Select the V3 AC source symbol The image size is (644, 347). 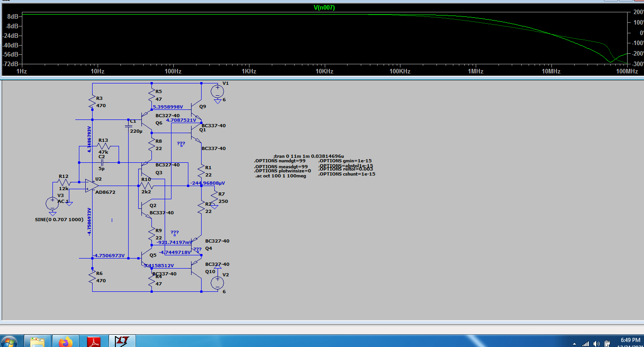52,203
